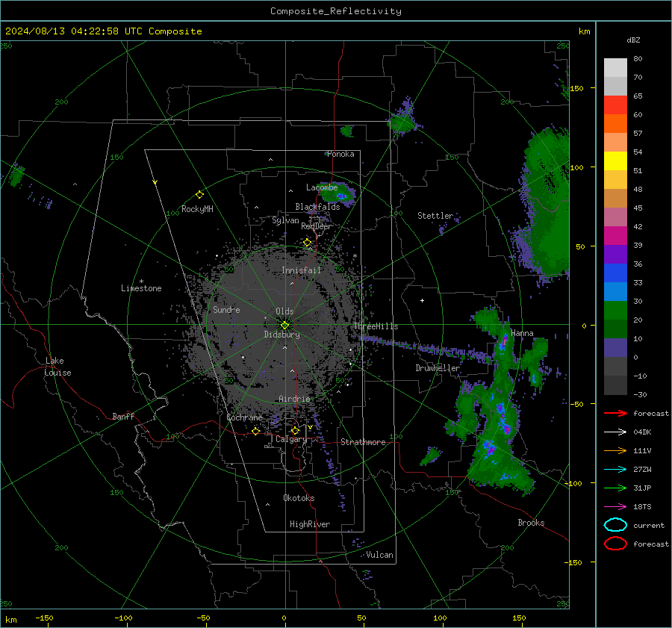
Task: Click the Composite_Reflectivity title text
Action: (336, 11)
